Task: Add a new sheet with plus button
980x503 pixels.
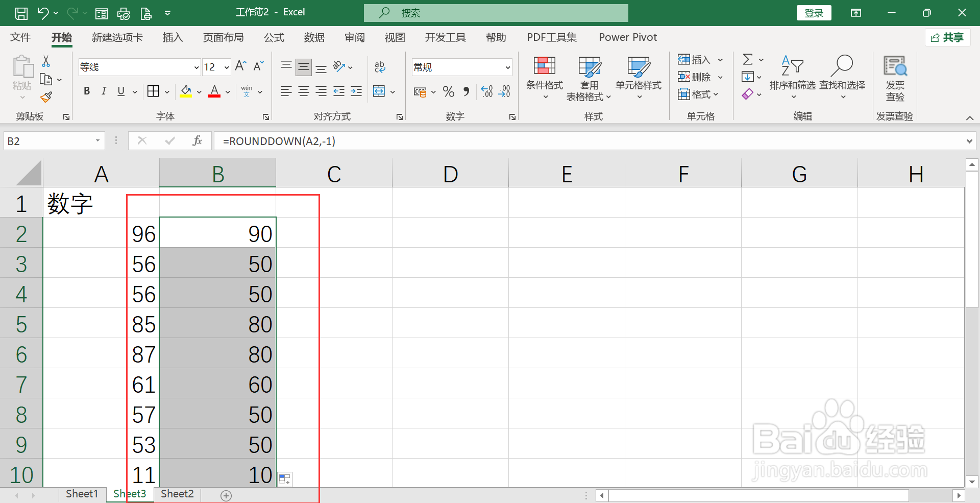Action: pyautogui.click(x=226, y=495)
